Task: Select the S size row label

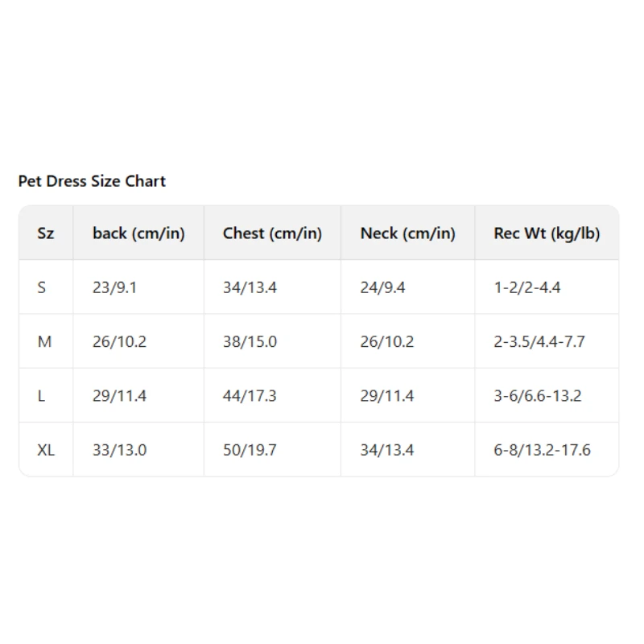Action: click(x=42, y=287)
